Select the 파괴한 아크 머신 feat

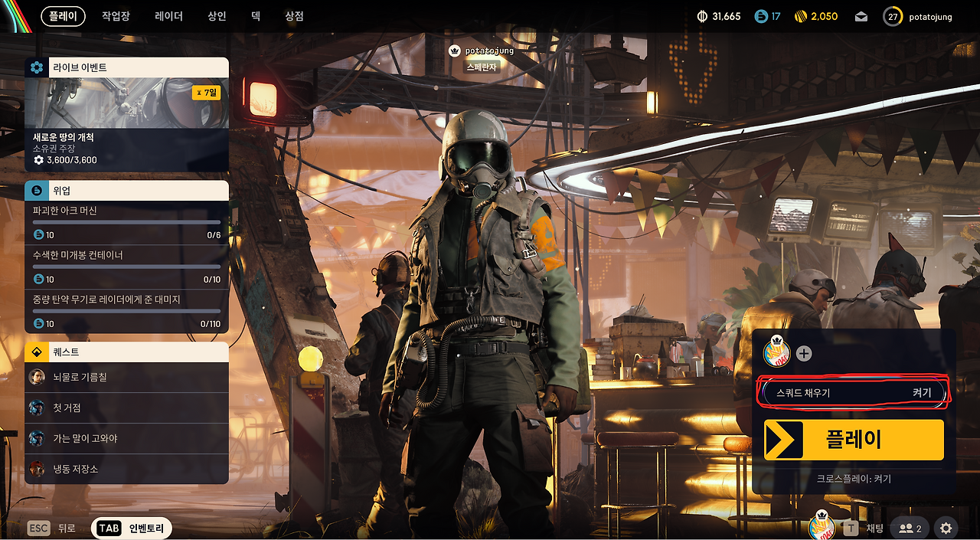pyautogui.click(x=127, y=223)
